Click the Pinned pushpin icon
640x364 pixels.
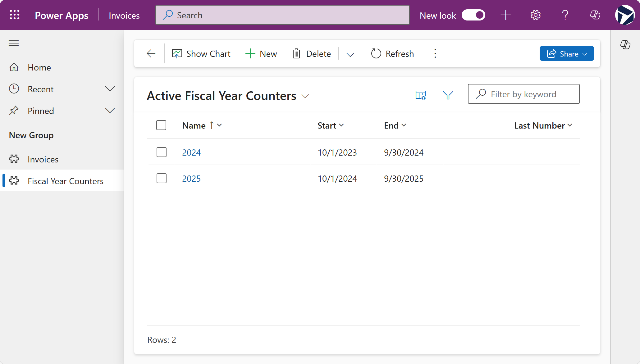point(14,111)
